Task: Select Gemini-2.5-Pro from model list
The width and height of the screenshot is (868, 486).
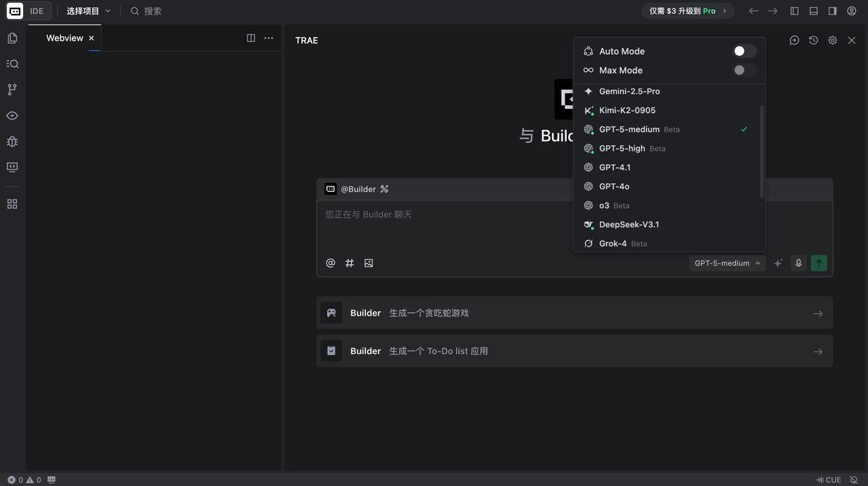Action: (x=629, y=91)
